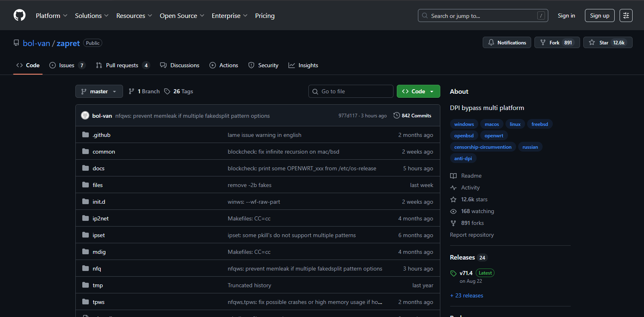The width and height of the screenshot is (644, 317).
Task: Expand the green Code dropdown
Action: click(418, 92)
